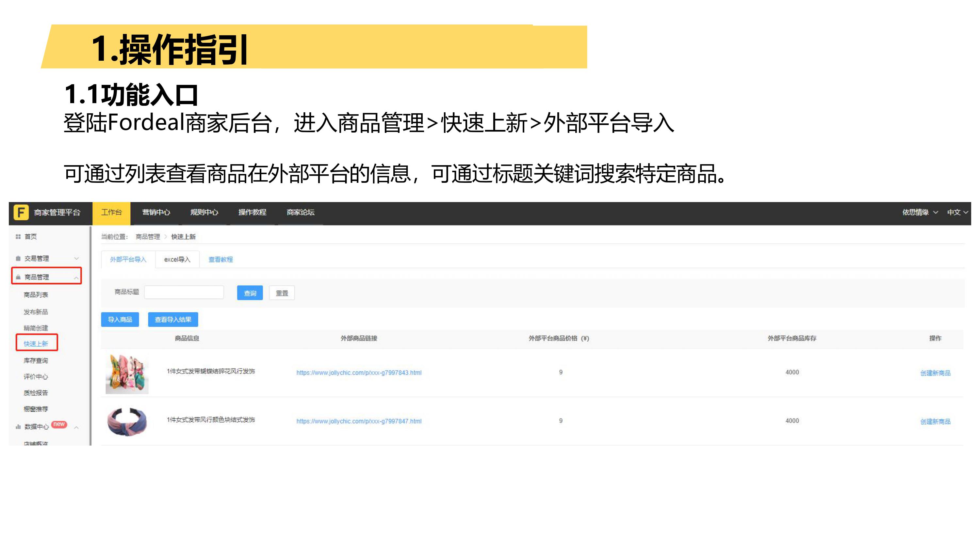
Task: Open the 评价中心 sidebar item
Action: (36, 376)
